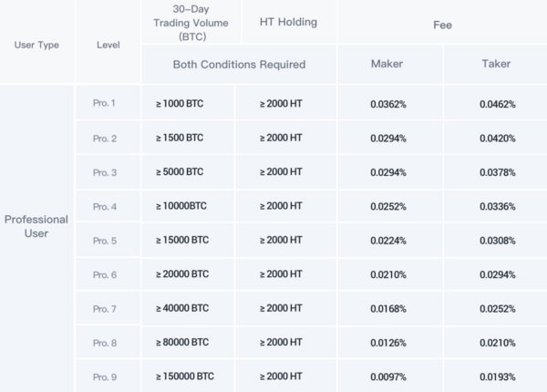Click the User Type column header

click(37, 45)
